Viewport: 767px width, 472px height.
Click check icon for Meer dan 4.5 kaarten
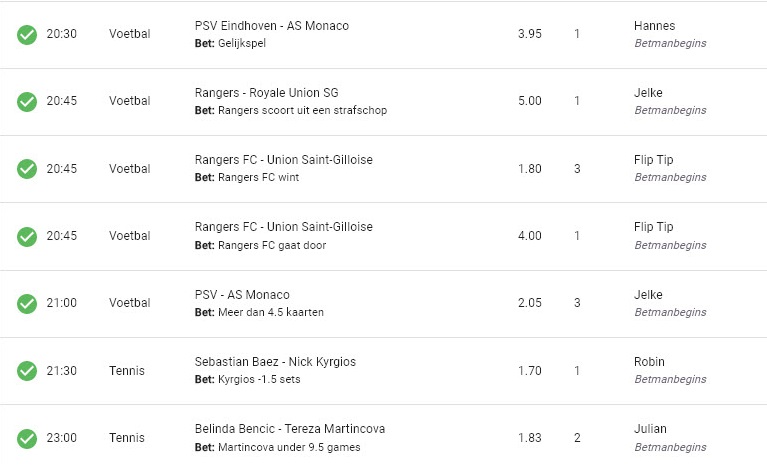[27, 303]
